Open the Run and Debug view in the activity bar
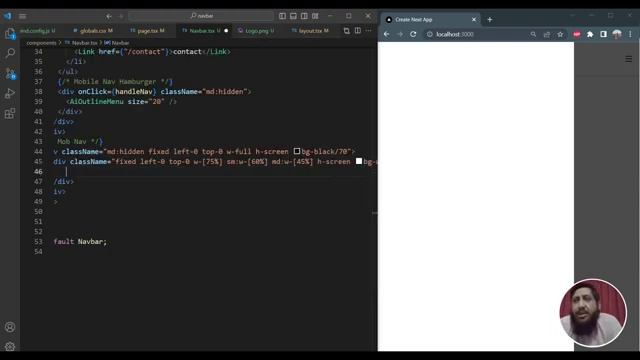 10,93
